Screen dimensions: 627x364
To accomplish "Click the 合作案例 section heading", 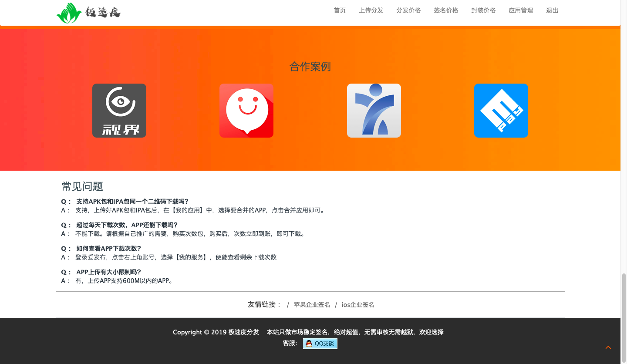I will [x=310, y=67].
